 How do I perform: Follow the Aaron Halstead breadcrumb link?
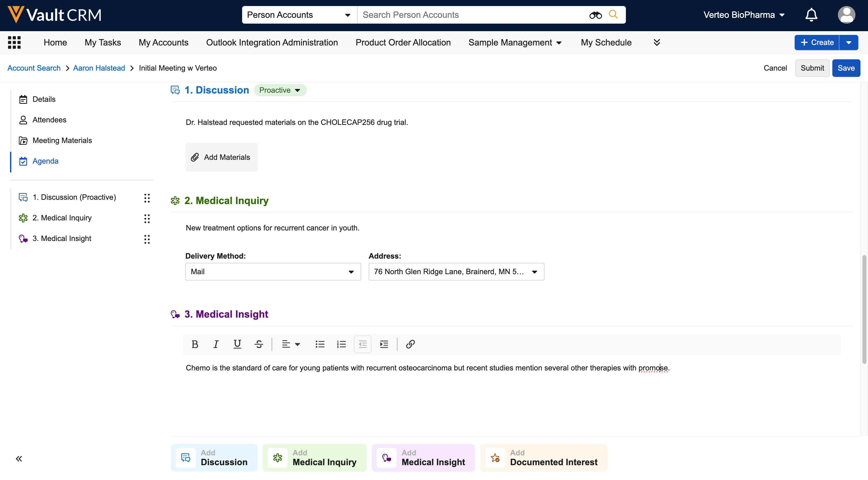click(x=99, y=68)
